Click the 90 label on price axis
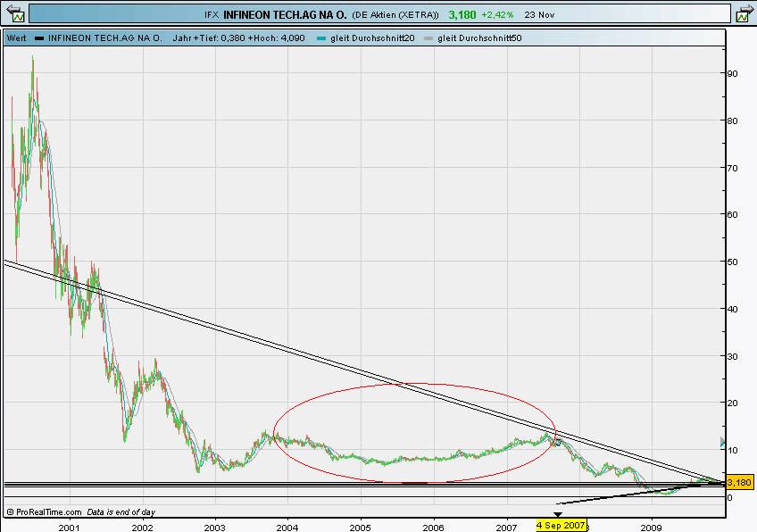The height and width of the screenshot is (532, 757). 732,73
